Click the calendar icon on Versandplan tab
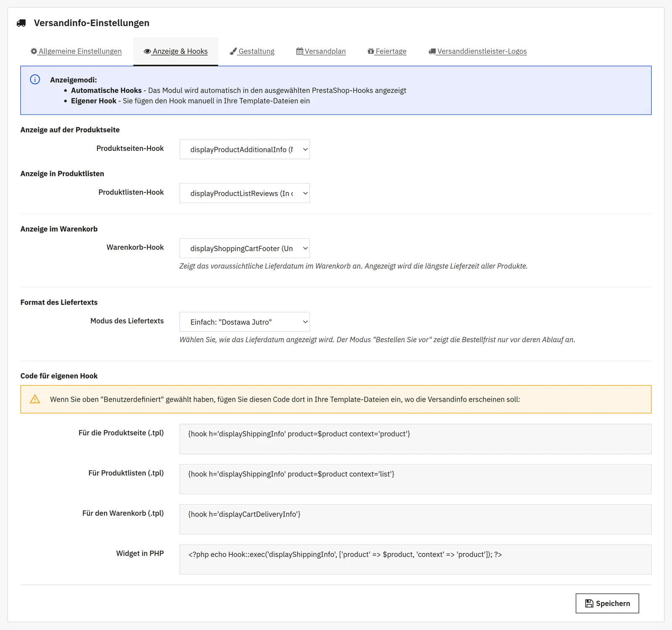Screen dimensions: 672x630 (x=299, y=51)
